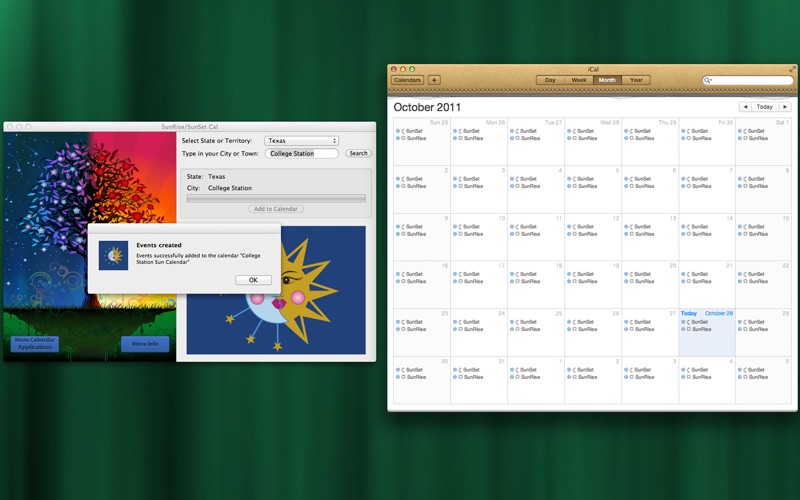
Task: Click the Today button in iCal
Action: (764, 107)
